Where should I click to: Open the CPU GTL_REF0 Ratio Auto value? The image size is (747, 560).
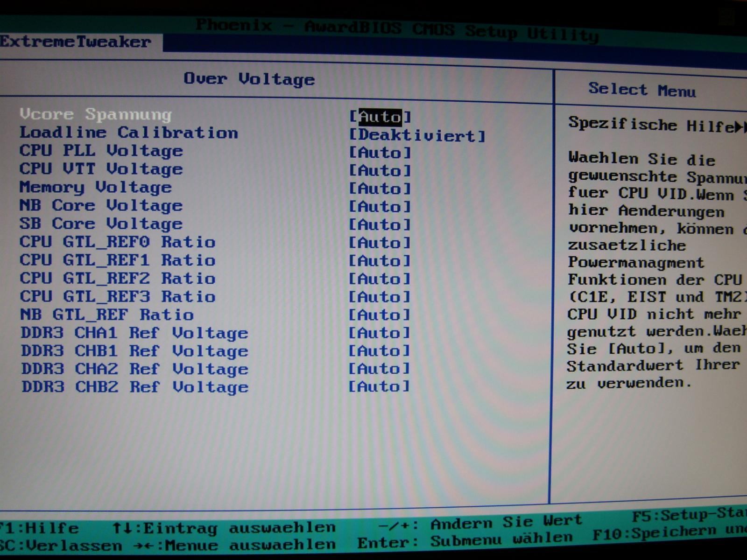[380, 243]
